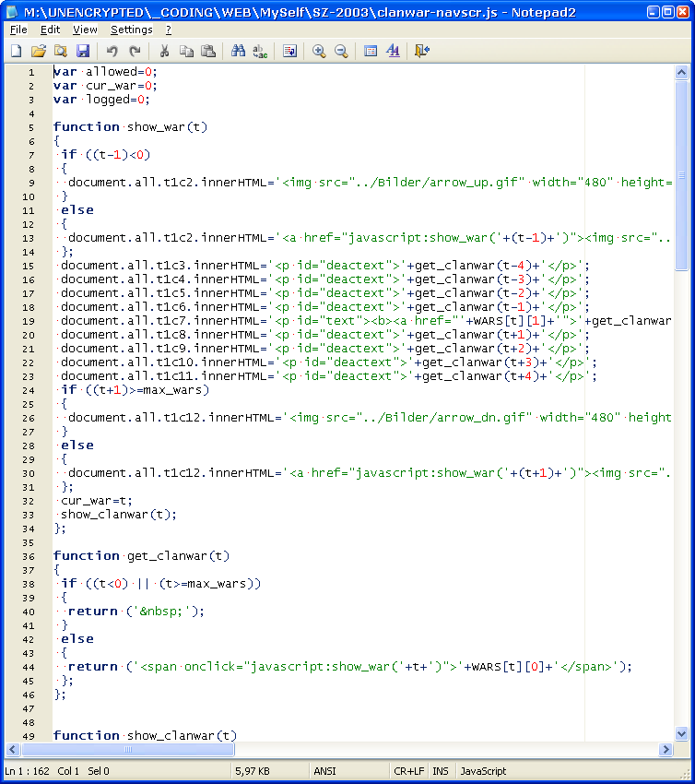Viewport: 695px width, 784px height.
Task: Click line number 47 in margin
Action: (x=29, y=708)
